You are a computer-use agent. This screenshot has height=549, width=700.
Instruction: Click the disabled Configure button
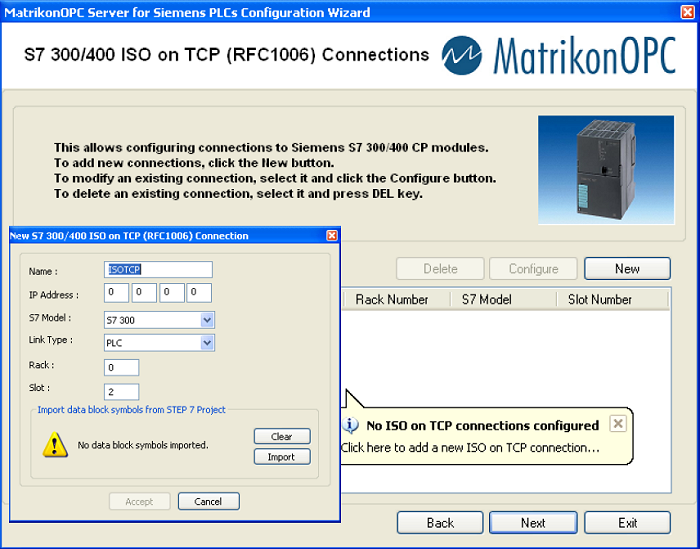(x=533, y=268)
